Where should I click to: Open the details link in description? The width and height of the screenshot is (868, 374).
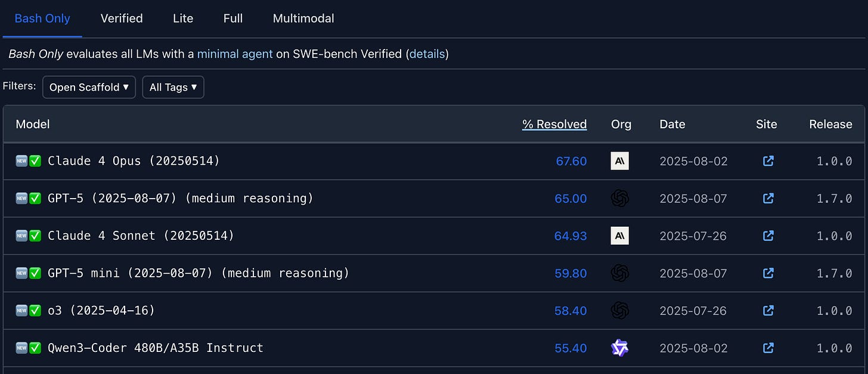[427, 54]
